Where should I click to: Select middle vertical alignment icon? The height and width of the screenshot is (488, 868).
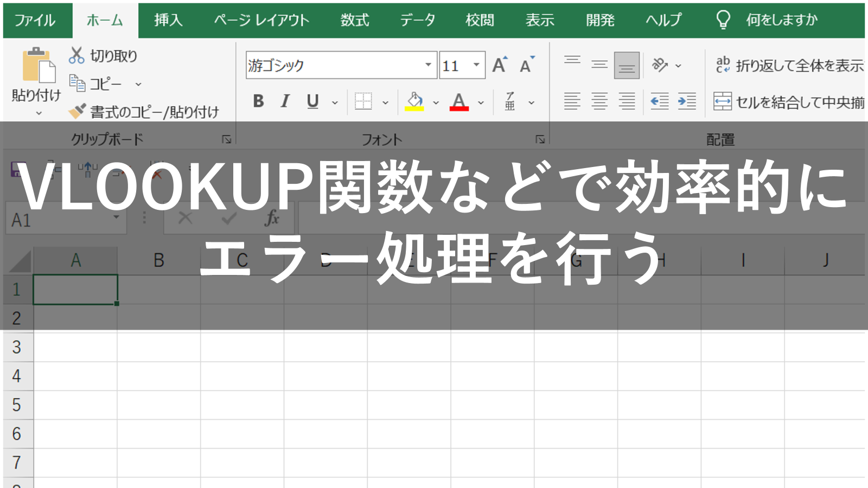pos(599,65)
